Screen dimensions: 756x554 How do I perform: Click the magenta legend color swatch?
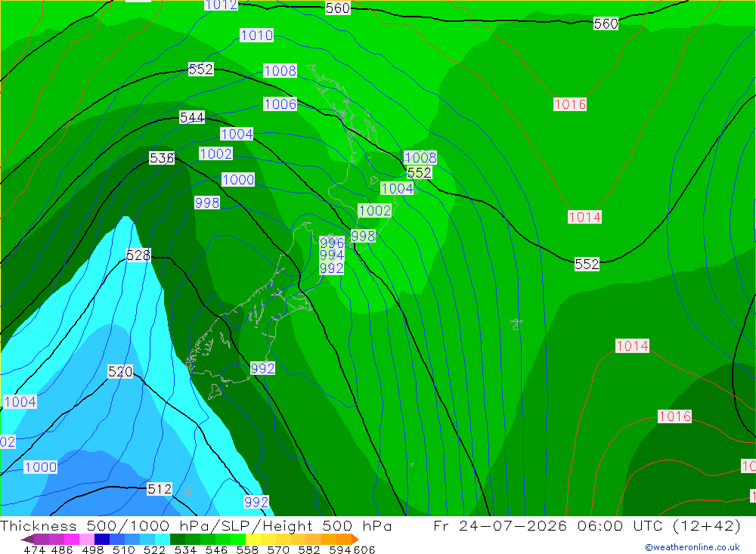(x=72, y=539)
